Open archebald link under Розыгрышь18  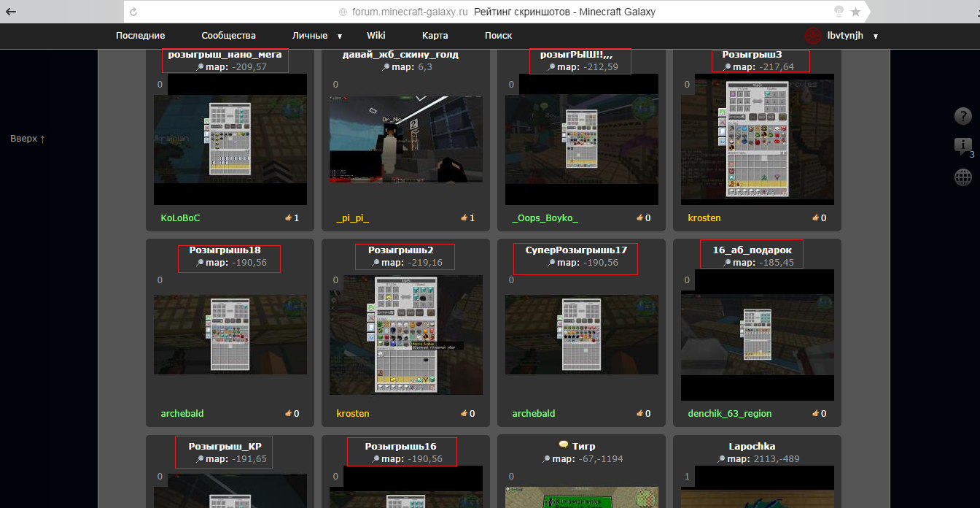182,413
